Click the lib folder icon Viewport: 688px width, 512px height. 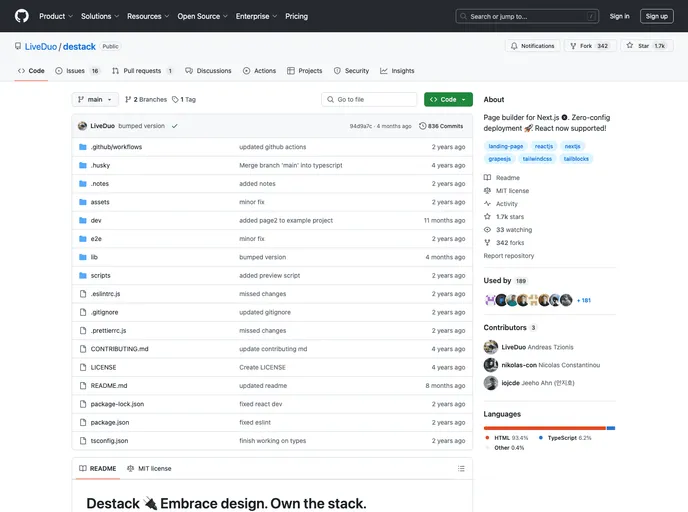pos(82,257)
